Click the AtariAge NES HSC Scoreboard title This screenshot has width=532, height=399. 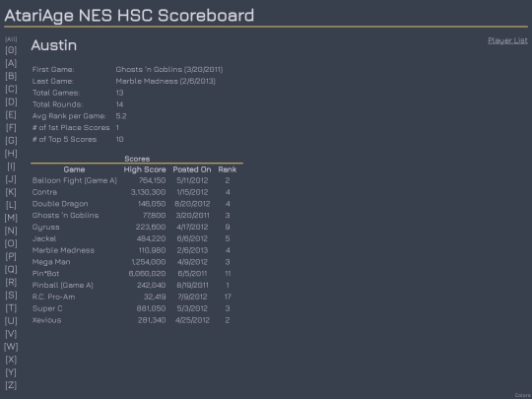tap(129, 16)
